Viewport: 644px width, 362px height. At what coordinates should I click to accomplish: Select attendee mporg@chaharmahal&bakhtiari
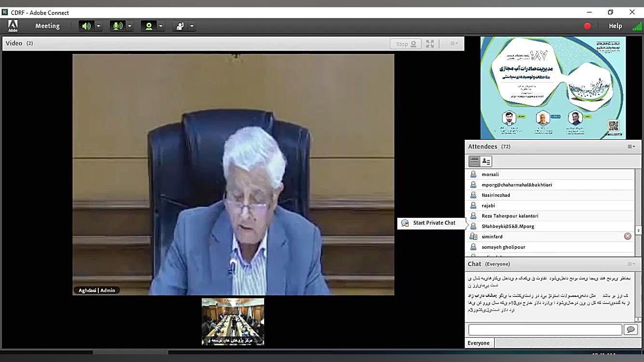coord(550,185)
